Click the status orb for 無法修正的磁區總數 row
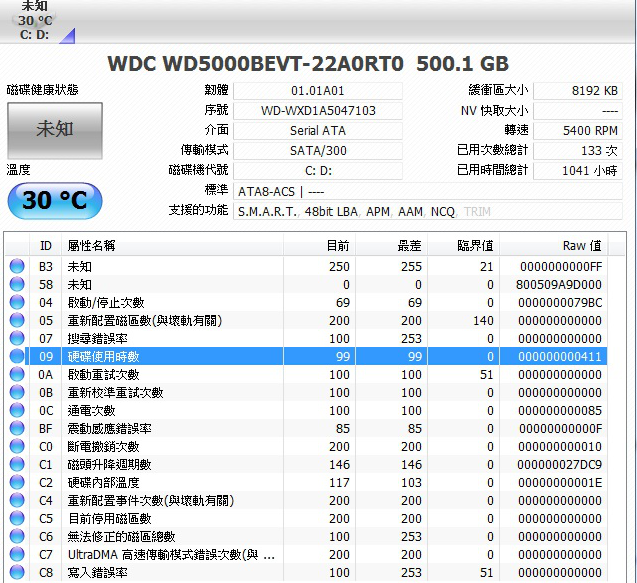 click(17, 536)
